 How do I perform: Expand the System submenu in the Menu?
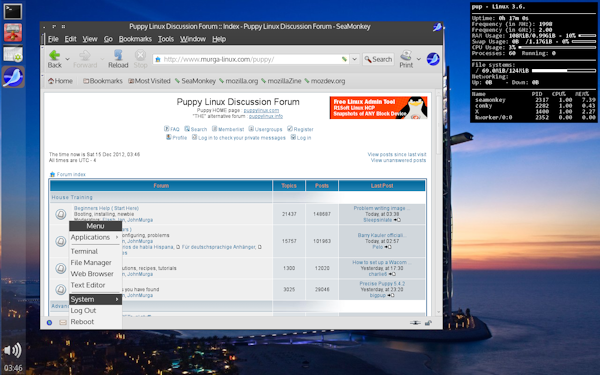click(x=95, y=299)
